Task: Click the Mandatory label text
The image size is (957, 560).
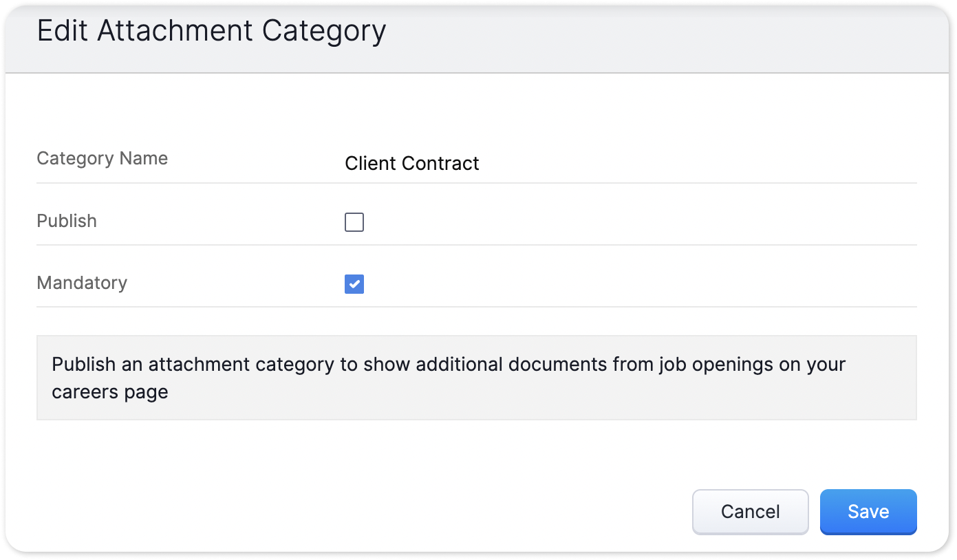Action: (x=82, y=283)
